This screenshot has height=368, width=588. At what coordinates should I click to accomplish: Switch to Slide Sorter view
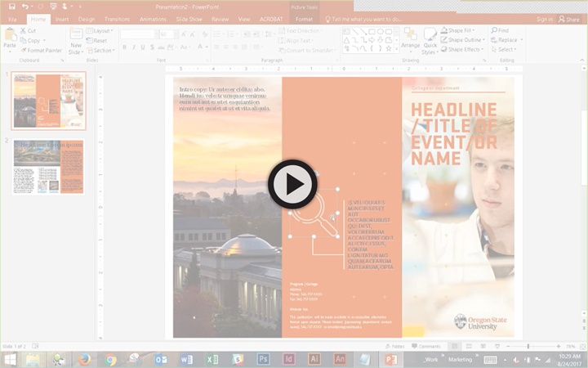[x=469, y=346]
